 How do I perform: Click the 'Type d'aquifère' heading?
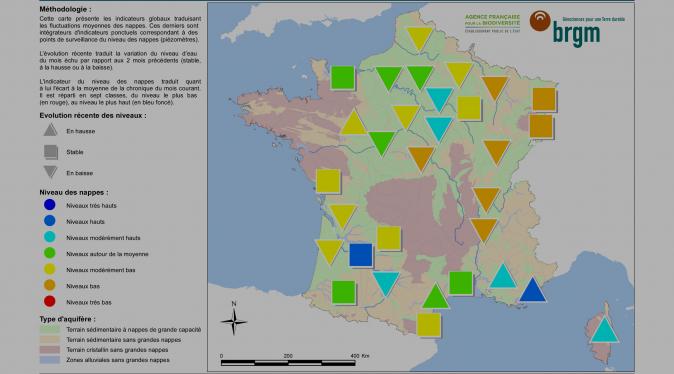[67, 319]
